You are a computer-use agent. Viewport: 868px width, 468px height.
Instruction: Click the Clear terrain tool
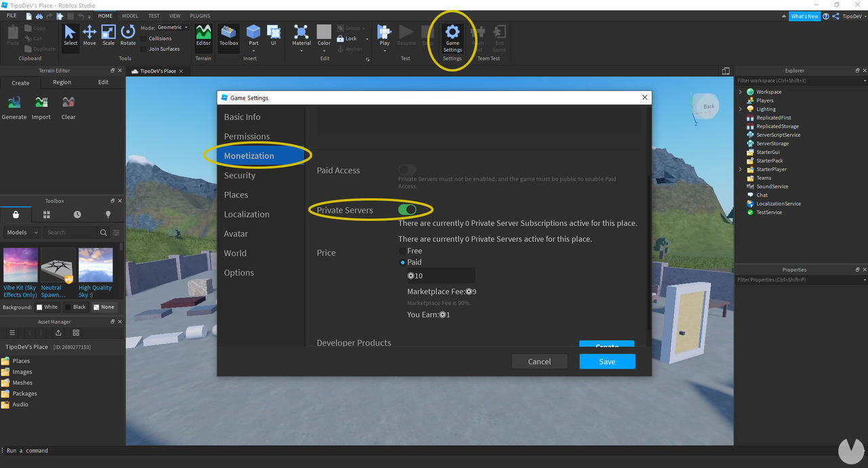pyautogui.click(x=68, y=107)
